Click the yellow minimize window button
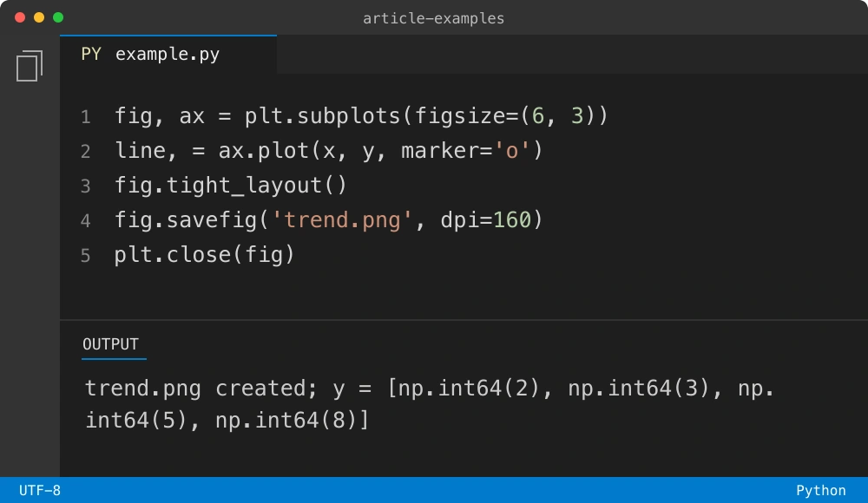This screenshot has width=868, height=503. pos(39,17)
